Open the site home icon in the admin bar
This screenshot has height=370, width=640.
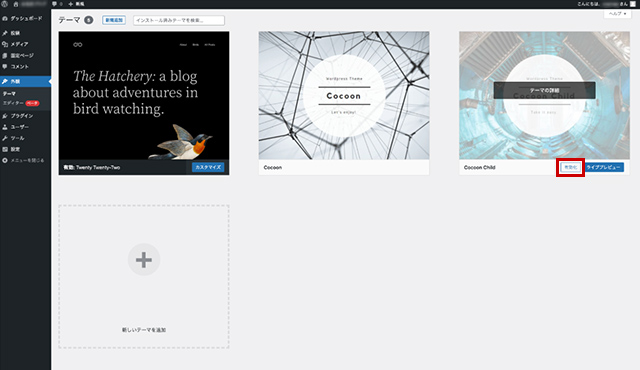16,4
